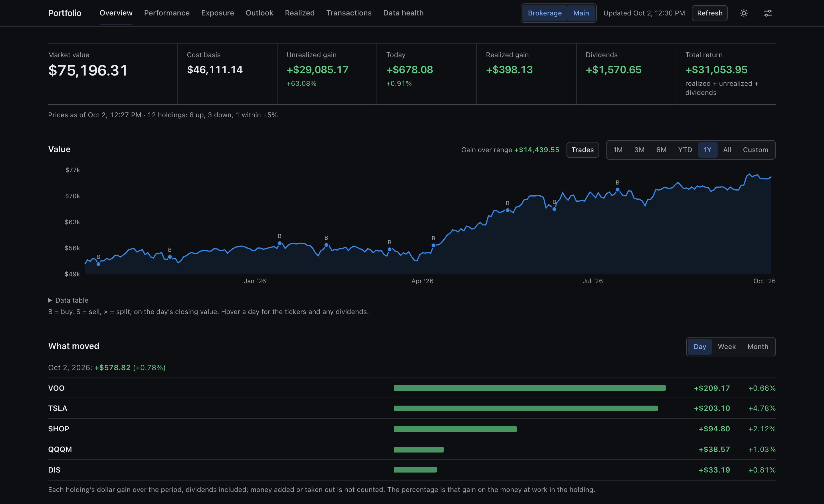Set chart range to 1M
The height and width of the screenshot is (504, 824).
pyautogui.click(x=618, y=150)
